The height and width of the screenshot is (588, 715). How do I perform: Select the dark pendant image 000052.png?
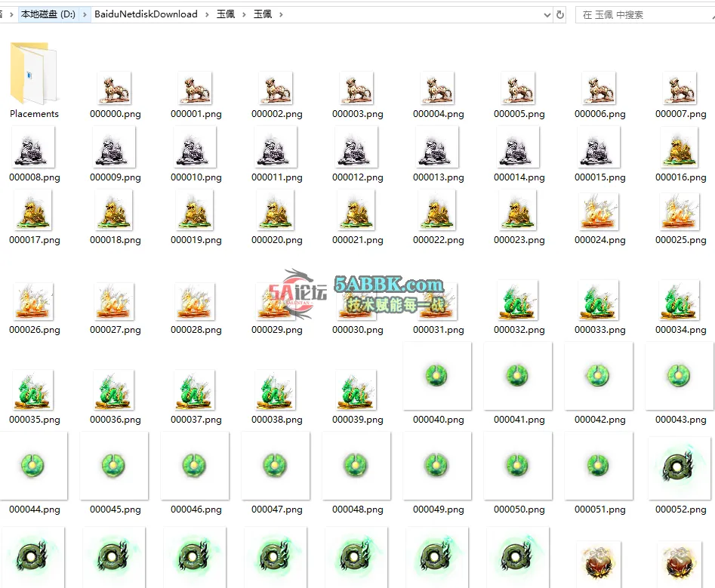tap(679, 466)
